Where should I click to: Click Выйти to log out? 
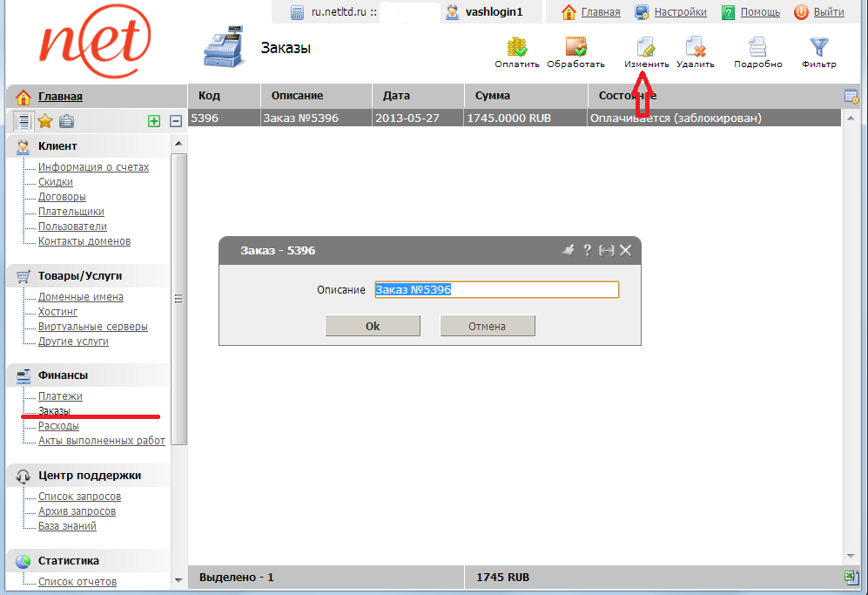(829, 12)
